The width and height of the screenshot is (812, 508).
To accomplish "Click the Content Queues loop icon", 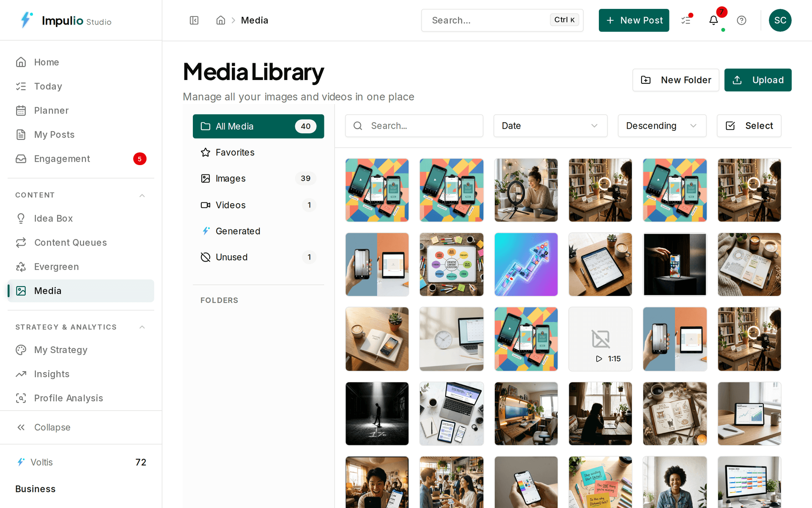I will coord(21,243).
